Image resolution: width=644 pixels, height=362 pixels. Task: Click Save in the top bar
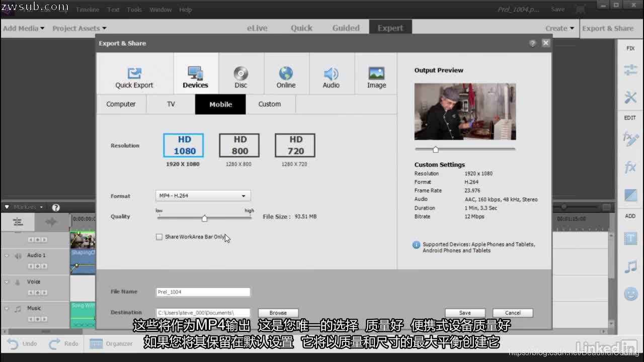(x=557, y=10)
